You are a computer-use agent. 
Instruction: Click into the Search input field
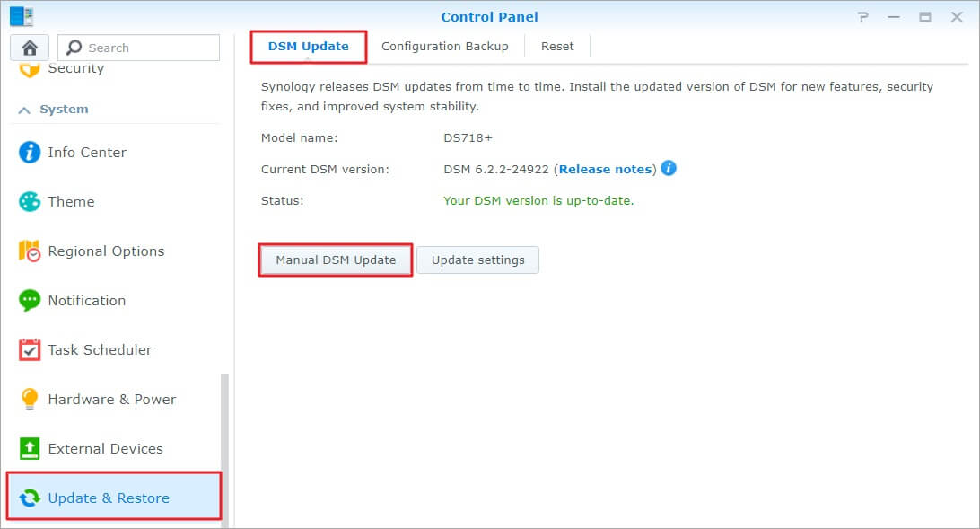(x=139, y=48)
